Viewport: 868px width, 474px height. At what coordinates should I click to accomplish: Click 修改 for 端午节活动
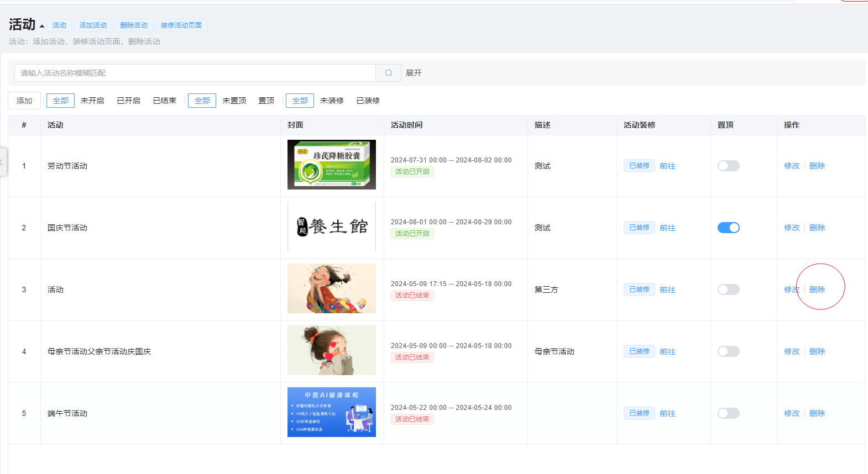792,413
